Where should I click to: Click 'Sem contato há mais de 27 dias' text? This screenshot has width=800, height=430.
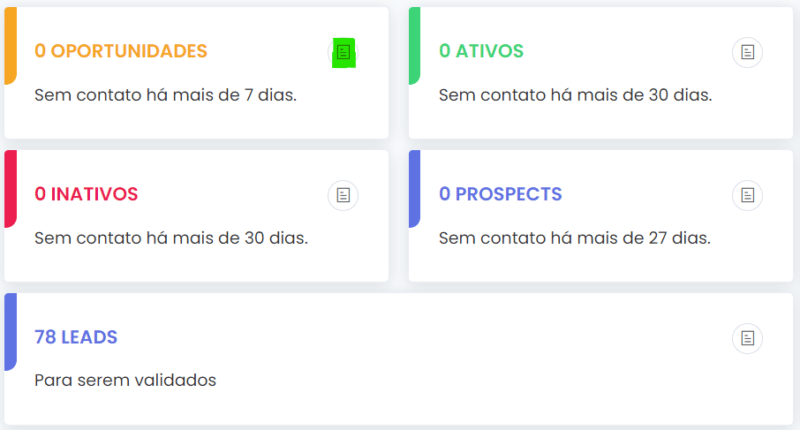coord(574,238)
